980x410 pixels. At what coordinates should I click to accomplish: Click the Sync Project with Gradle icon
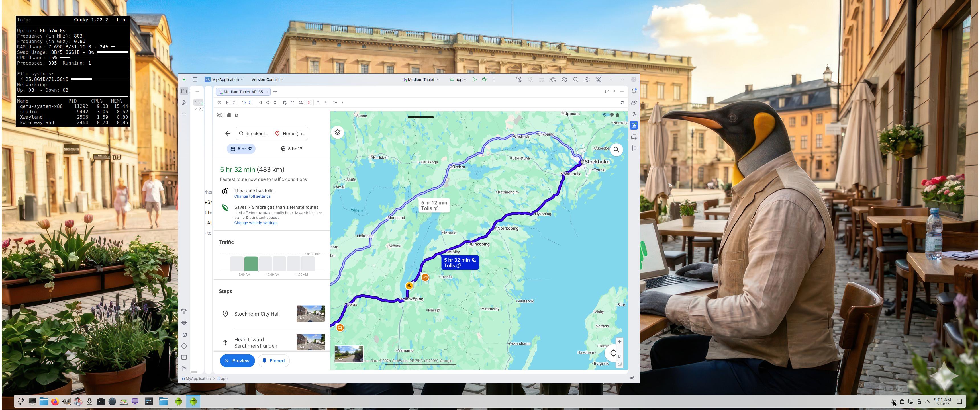(x=564, y=79)
